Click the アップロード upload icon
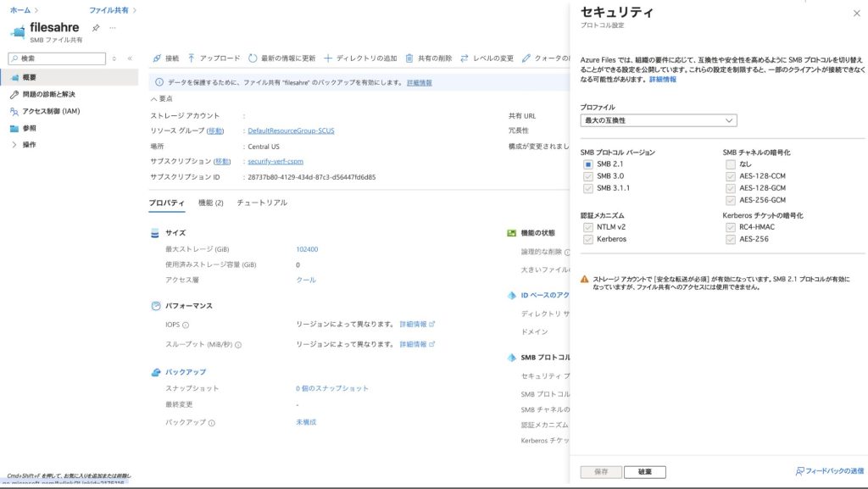868x489 pixels. pyautogui.click(x=192, y=58)
